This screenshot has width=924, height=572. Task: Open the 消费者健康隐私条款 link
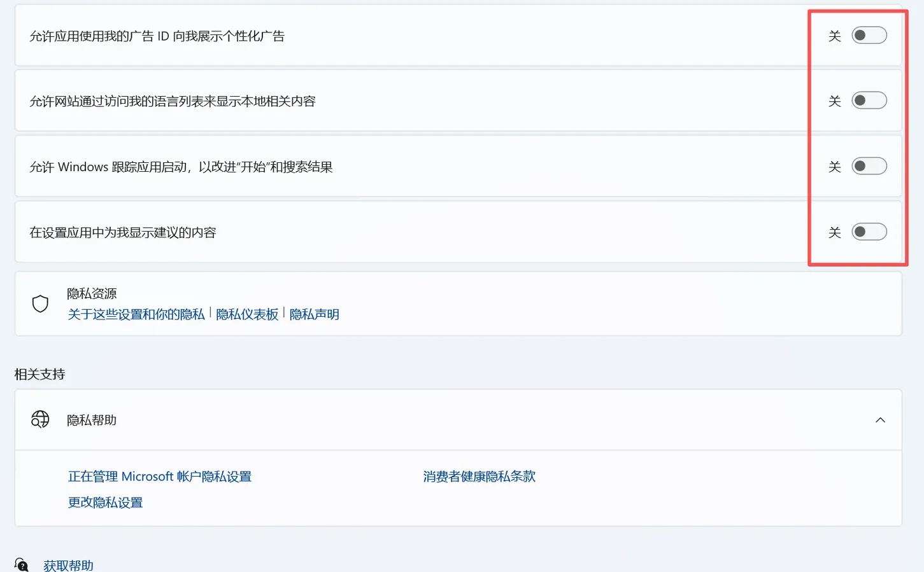pos(479,476)
